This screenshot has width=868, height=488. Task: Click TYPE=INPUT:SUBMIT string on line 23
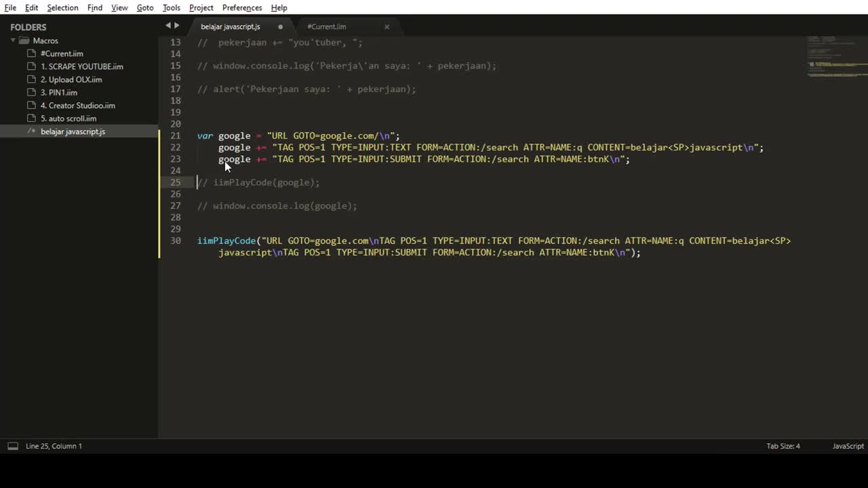[x=376, y=159]
